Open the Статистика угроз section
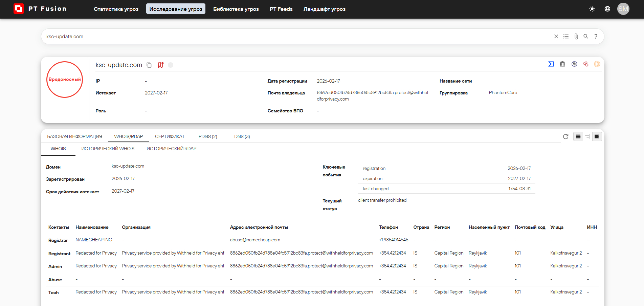This screenshot has width=644, height=306. click(x=116, y=9)
